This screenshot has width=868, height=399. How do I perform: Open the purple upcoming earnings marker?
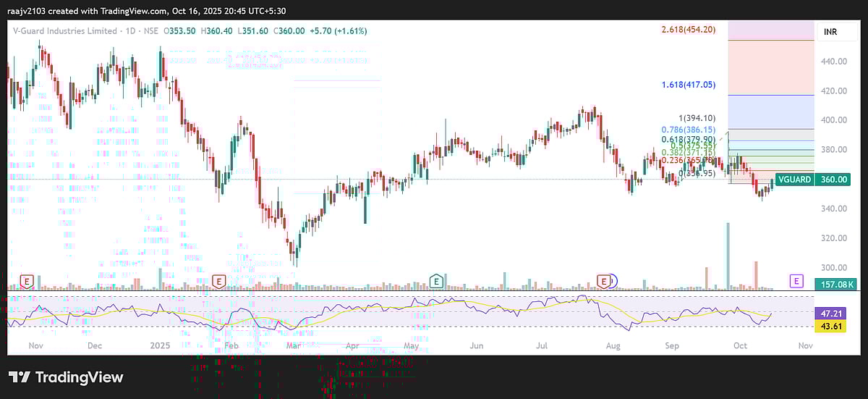[796, 280]
